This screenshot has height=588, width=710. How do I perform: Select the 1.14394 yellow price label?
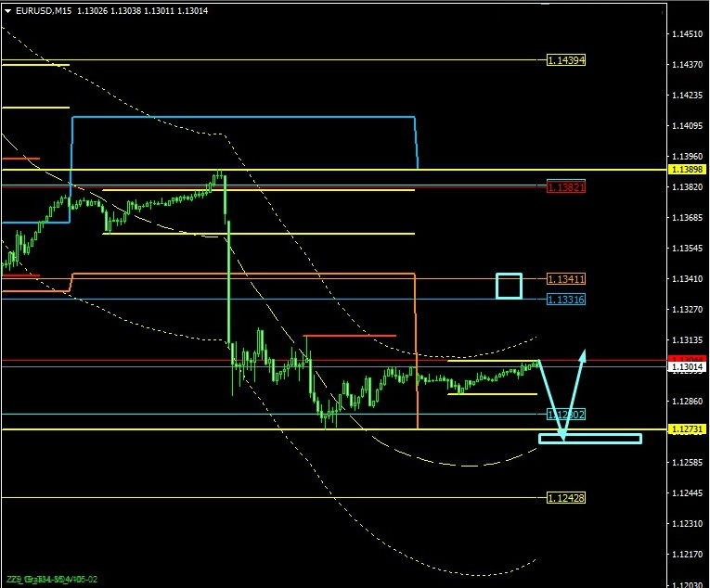point(565,60)
